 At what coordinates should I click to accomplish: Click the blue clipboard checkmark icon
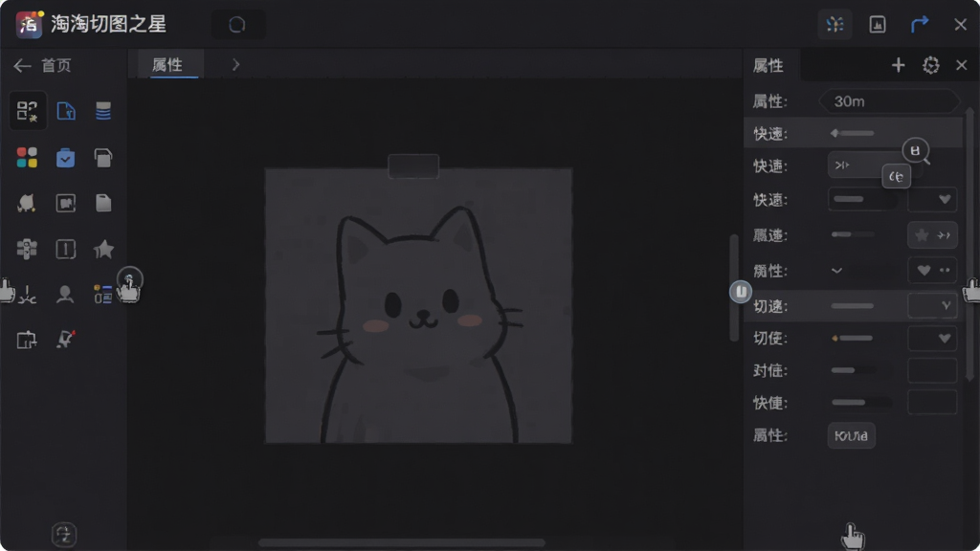pos(66,158)
